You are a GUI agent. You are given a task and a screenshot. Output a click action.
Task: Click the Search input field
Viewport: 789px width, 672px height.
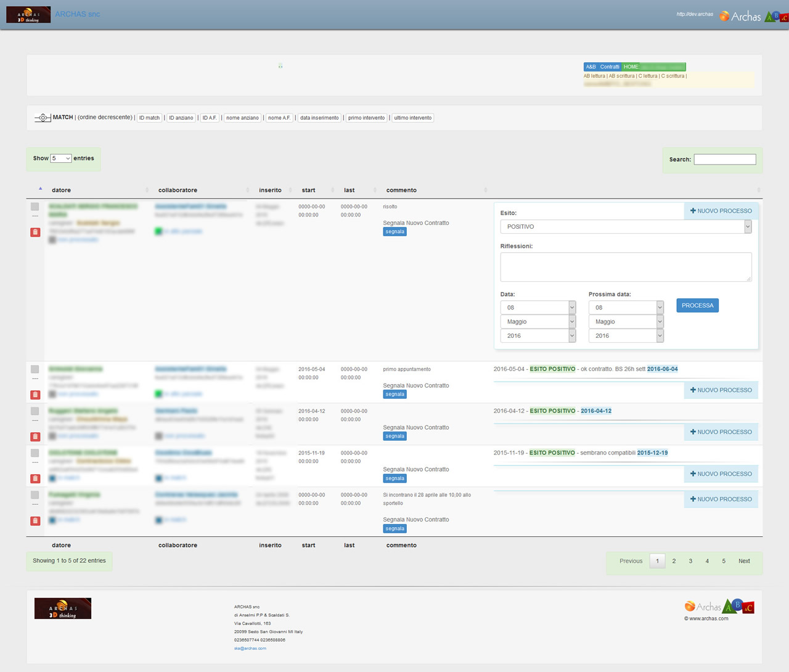[x=724, y=160]
